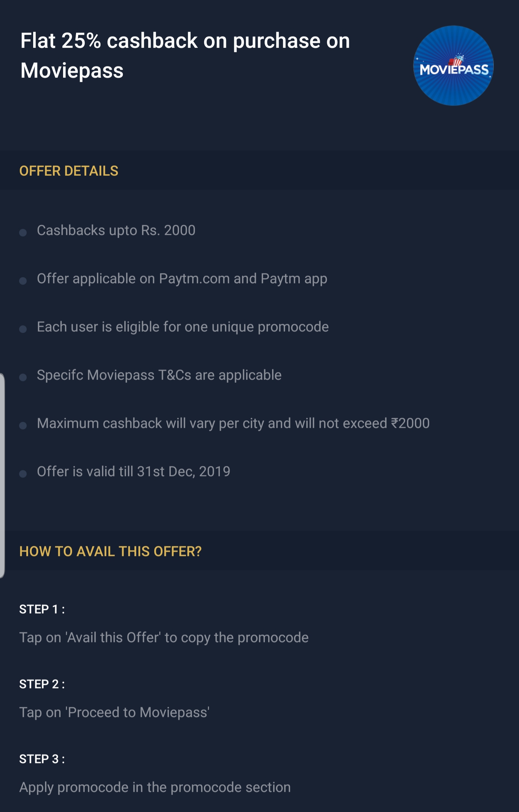Click 'Each user is eligible' detail
This screenshot has width=519, height=812.
click(x=183, y=327)
